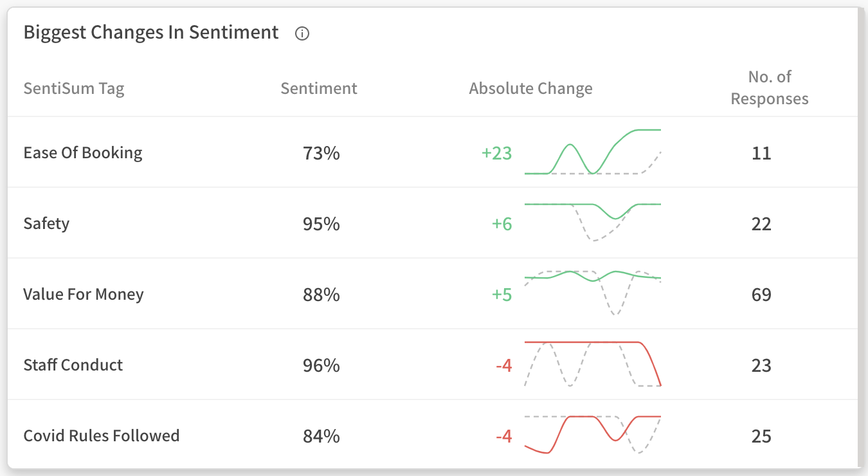Click the 69 responses count for Value For Money
The image size is (868, 476).
point(761,294)
